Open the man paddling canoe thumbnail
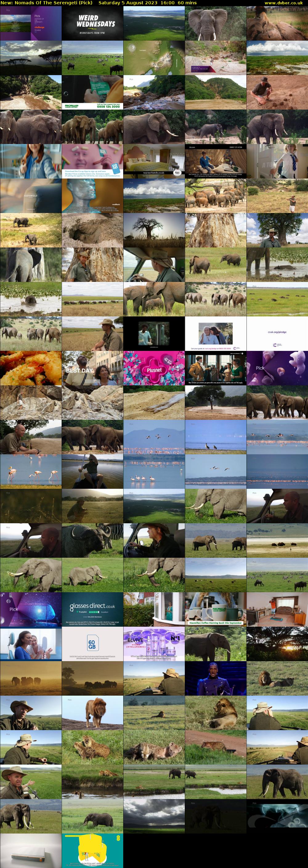This screenshot has width=308, height=868. point(92,472)
